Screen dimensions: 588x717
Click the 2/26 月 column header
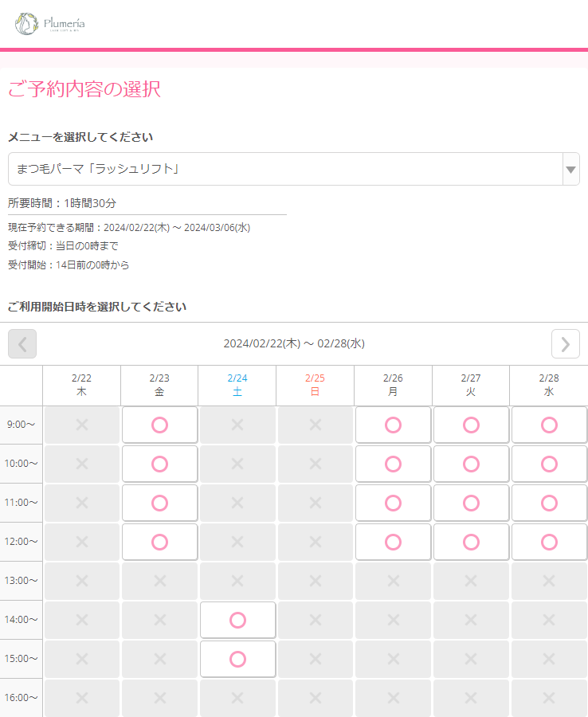click(x=393, y=385)
